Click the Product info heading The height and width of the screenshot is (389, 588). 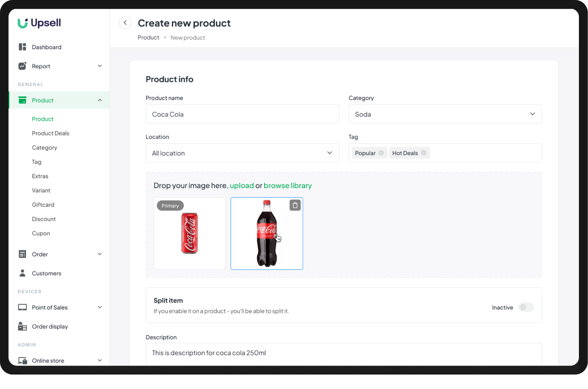tap(169, 79)
